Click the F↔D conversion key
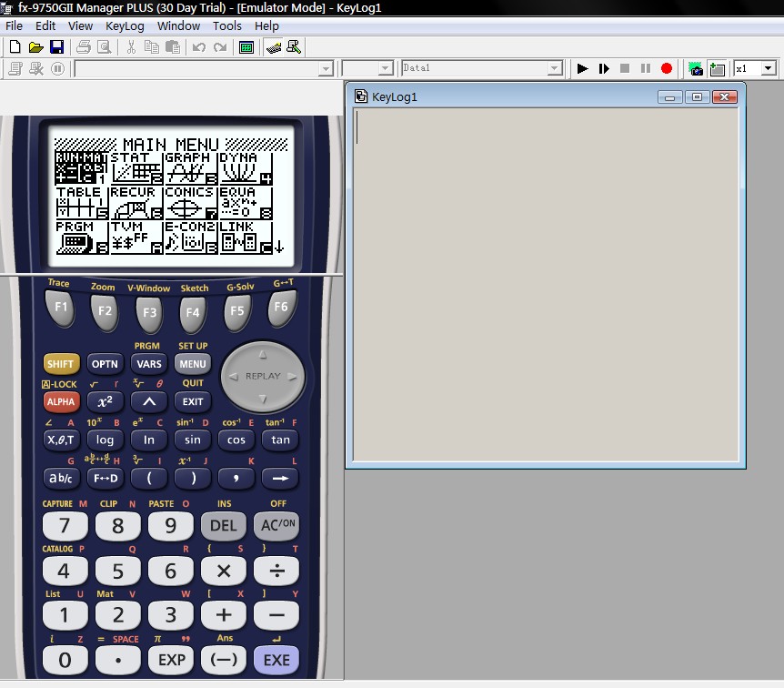 tap(106, 478)
